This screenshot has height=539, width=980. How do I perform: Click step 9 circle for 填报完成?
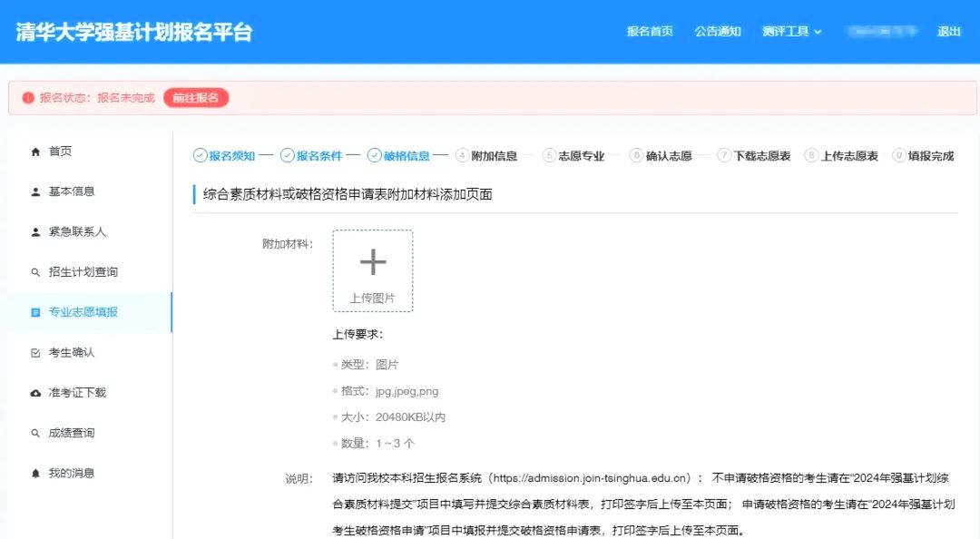(898, 155)
